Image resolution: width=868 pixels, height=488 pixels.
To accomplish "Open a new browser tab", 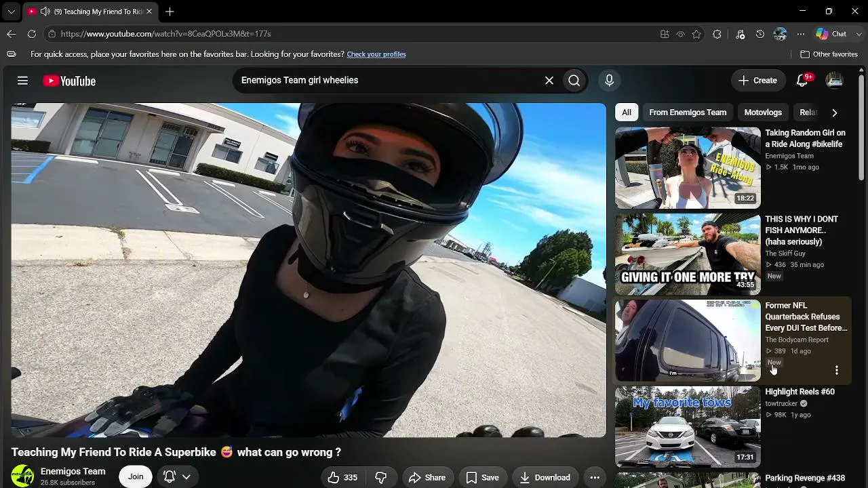I will pos(170,12).
